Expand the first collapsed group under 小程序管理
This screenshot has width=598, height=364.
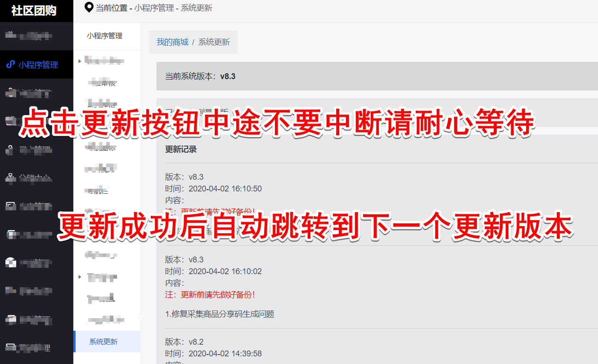(x=80, y=61)
